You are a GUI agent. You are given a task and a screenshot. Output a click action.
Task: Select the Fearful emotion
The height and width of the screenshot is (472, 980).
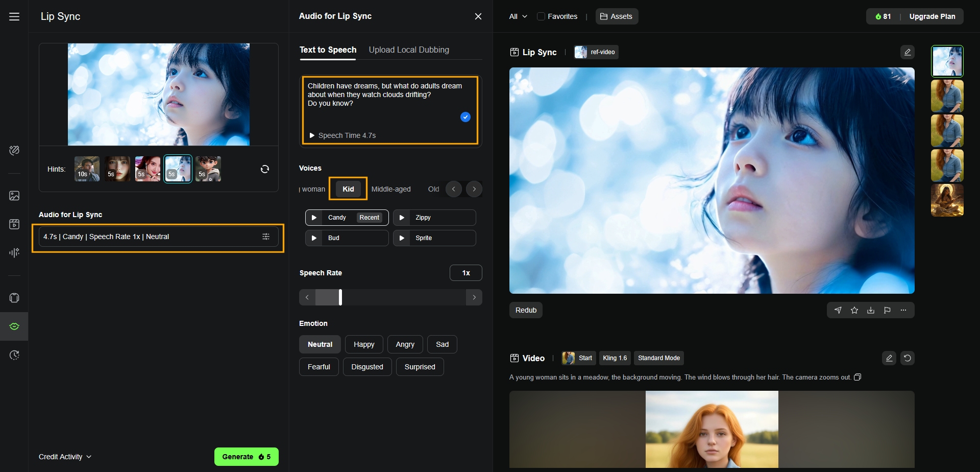pos(319,367)
